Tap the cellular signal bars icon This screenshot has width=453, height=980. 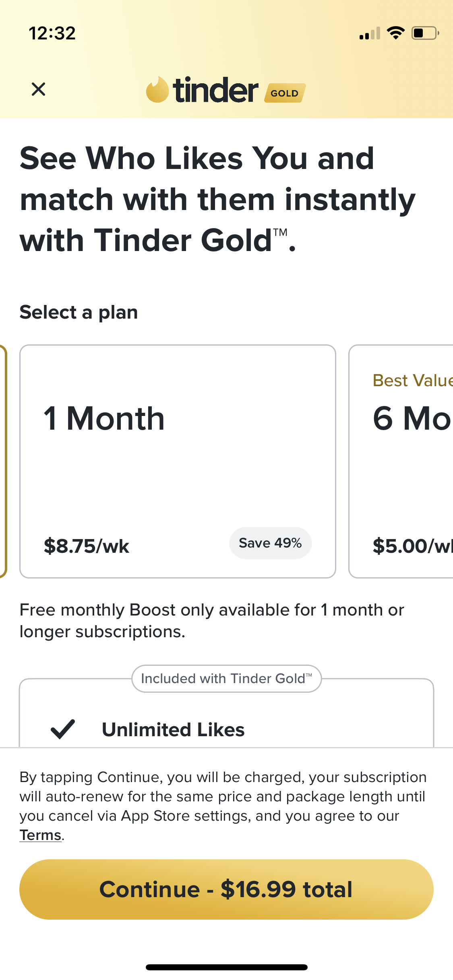tap(370, 34)
